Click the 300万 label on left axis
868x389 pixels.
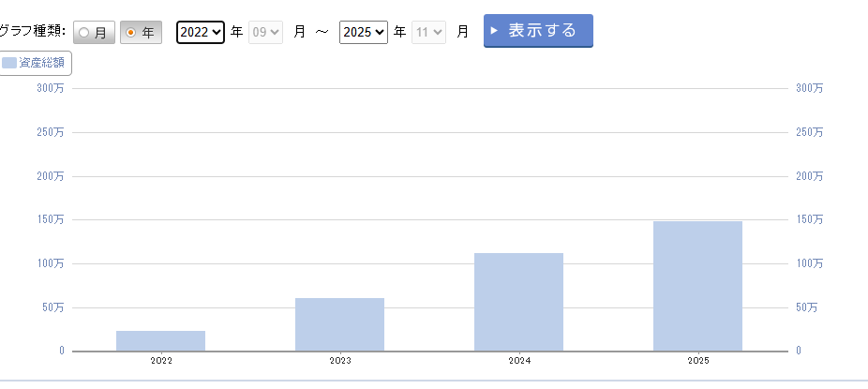pos(51,88)
